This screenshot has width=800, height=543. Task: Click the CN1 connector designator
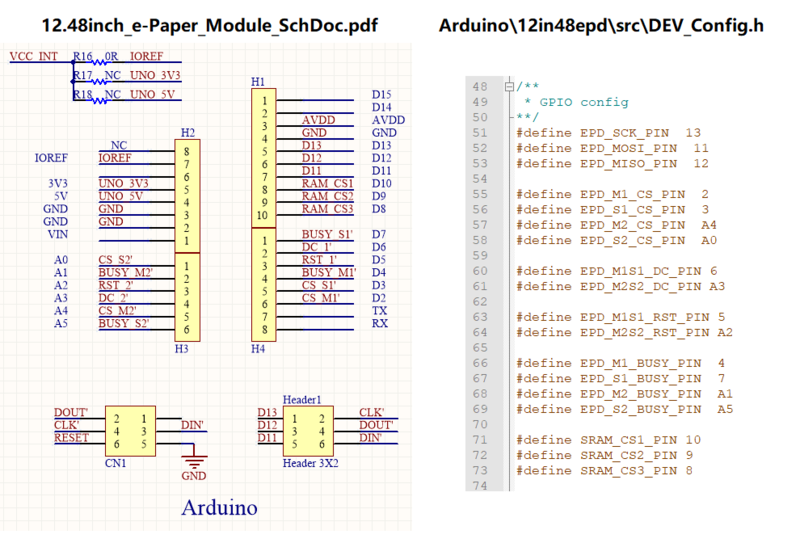pyautogui.click(x=115, y=463)
